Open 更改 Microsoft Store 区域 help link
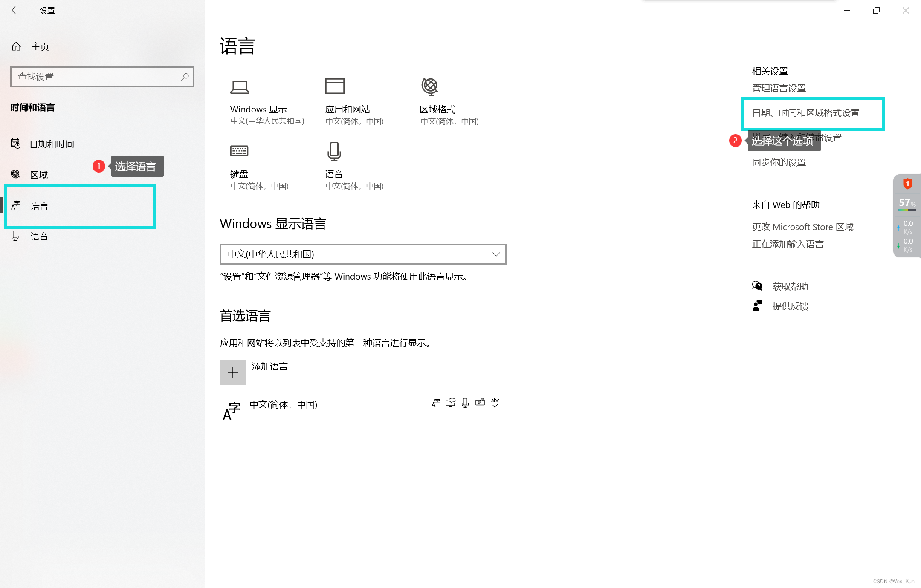The width and height of the screenshot is (921, 588). pyautogui.click(x=802, y=227)
